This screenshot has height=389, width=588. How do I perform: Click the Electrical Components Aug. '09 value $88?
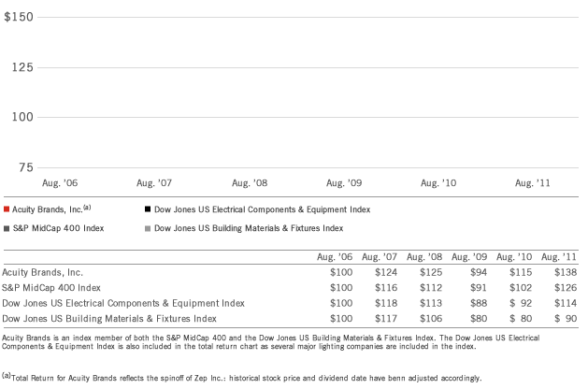coord(477,303)
